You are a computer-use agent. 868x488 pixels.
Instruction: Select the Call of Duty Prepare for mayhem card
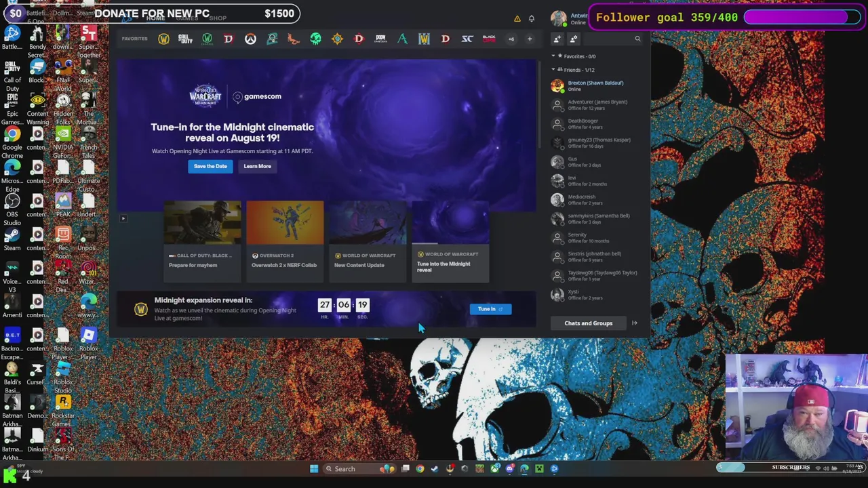[x=202, y=241]
